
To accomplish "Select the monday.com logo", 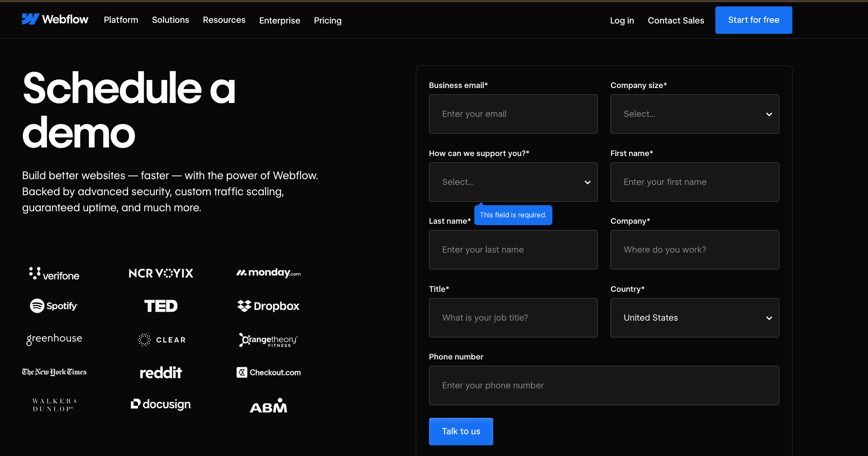I will coord(268,273).
